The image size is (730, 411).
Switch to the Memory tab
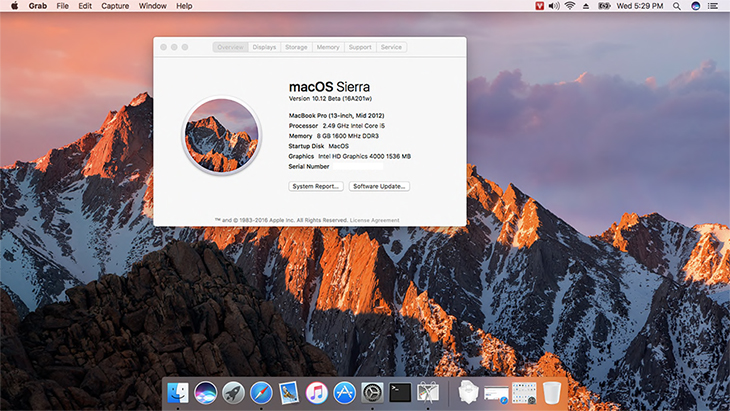[328, 47]
